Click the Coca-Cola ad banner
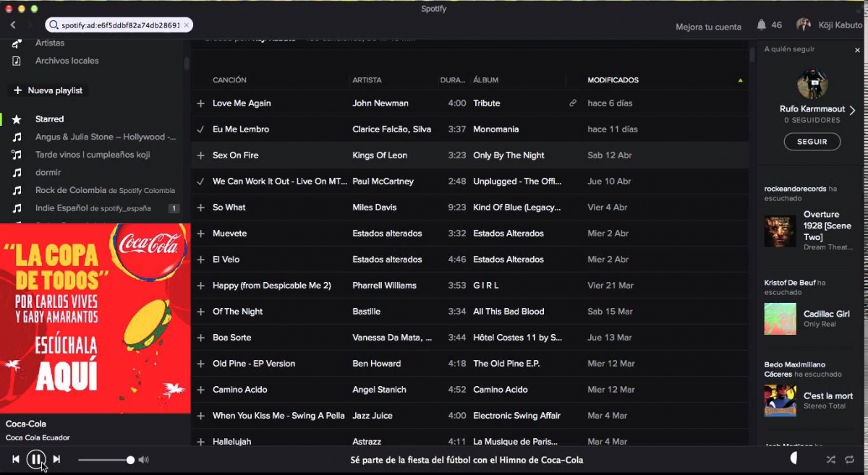Image resolution: width=868 pixels, height=475 pixels. coord(95,318)
